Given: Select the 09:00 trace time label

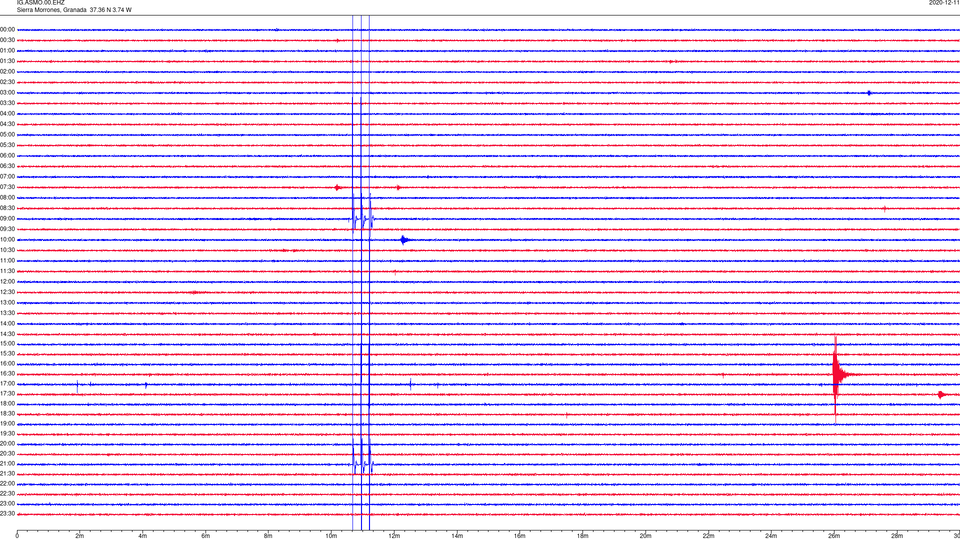Looking at the screenshot, I should tap(7, 219).
